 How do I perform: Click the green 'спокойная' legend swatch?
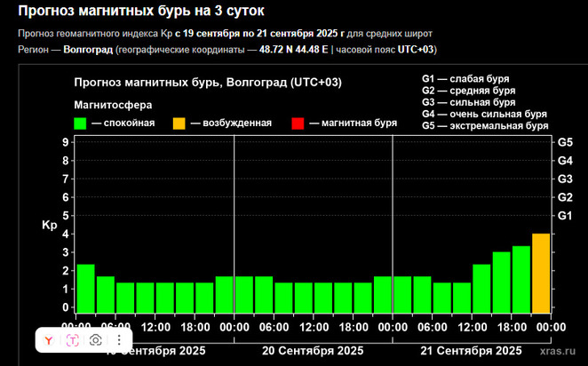pos(81,123)
